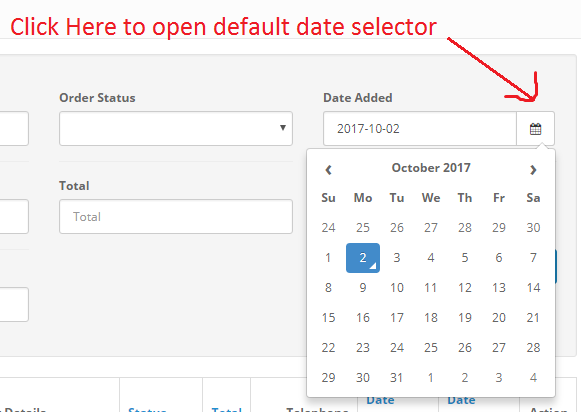Pick October 31 in the calendar

[397, 378]
